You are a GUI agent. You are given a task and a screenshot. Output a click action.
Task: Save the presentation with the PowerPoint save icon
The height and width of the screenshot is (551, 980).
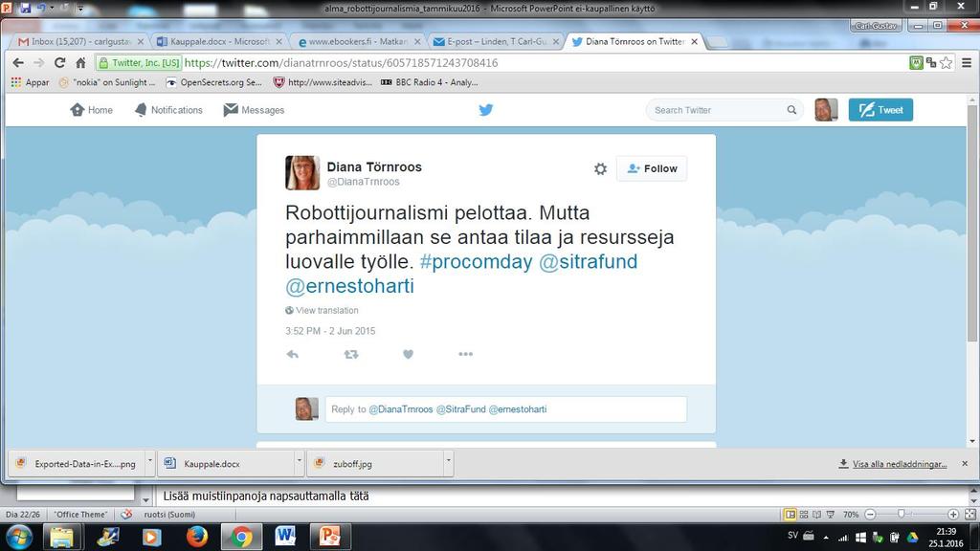[25, 8]
